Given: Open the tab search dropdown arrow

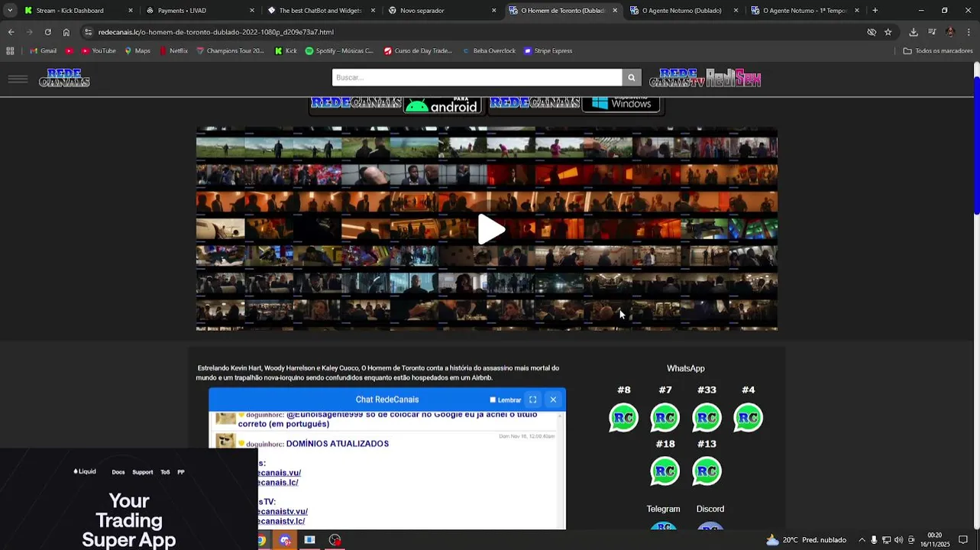Looking at the screenshot, I should click(9, 11).
